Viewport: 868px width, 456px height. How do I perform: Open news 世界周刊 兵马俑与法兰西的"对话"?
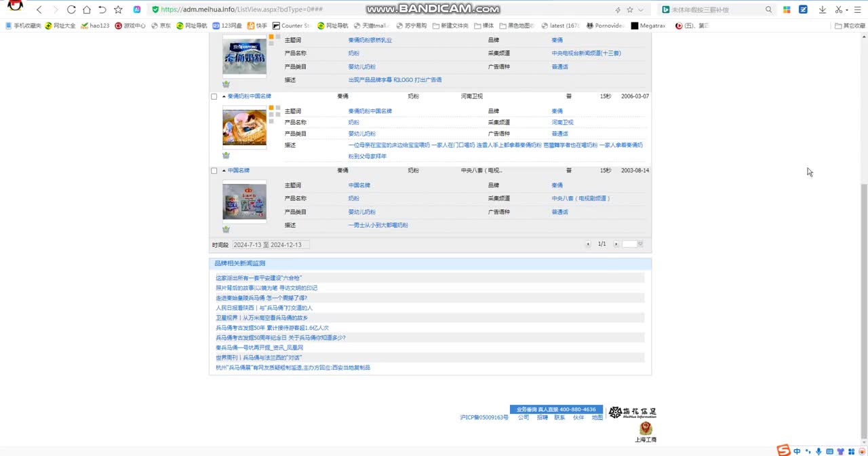259,358
